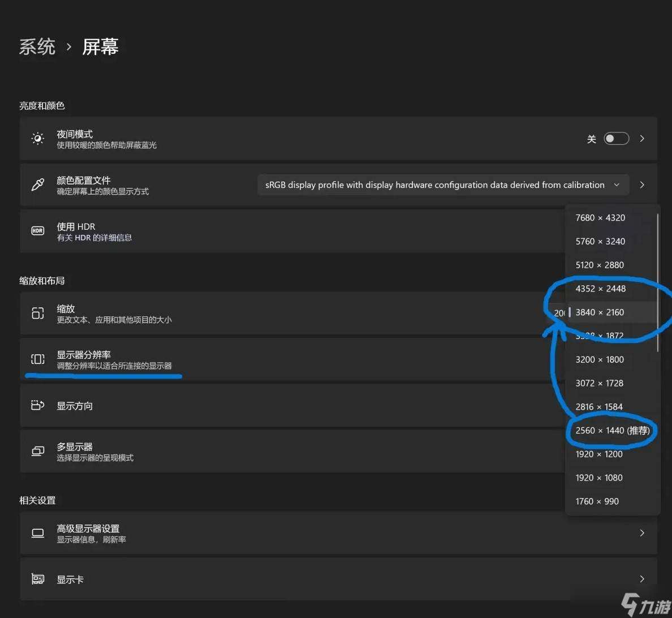Open the advanced display settings chevron

tap(642, 533)
